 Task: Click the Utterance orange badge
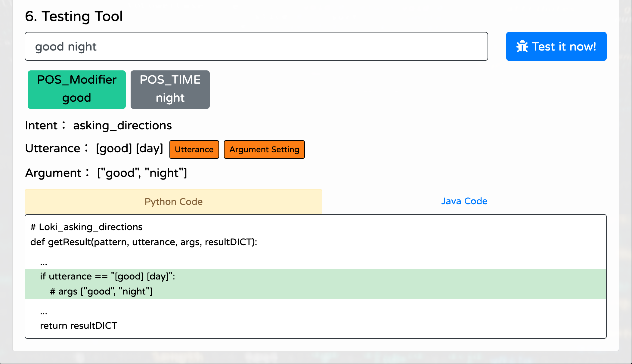pyautogui.click(x=194, y=149)
